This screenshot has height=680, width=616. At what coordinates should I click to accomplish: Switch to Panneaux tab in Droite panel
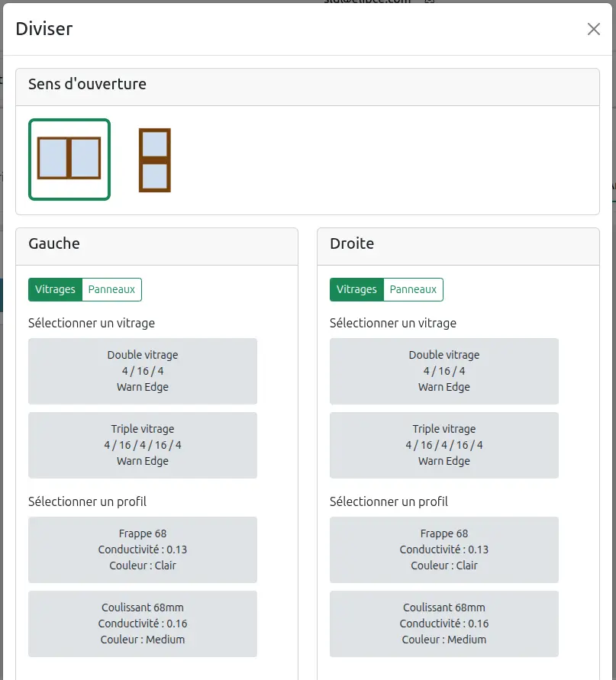coord(413,290)
